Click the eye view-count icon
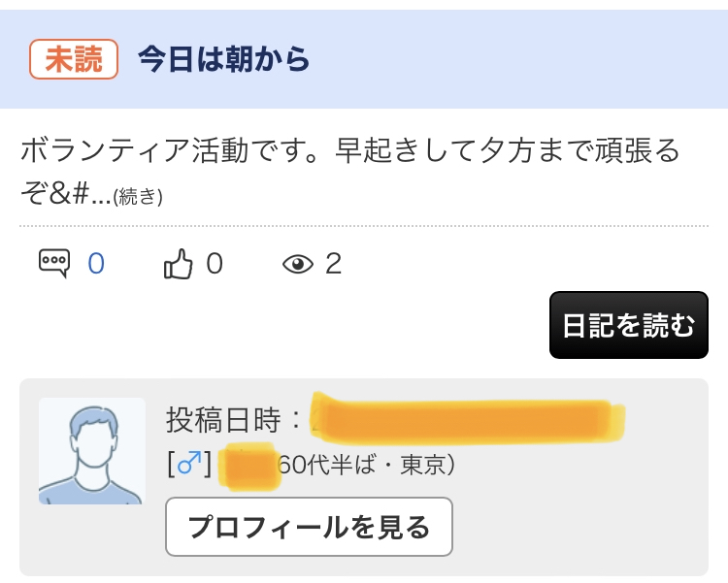Screen dimensions: 728x583 coord(298,264)
